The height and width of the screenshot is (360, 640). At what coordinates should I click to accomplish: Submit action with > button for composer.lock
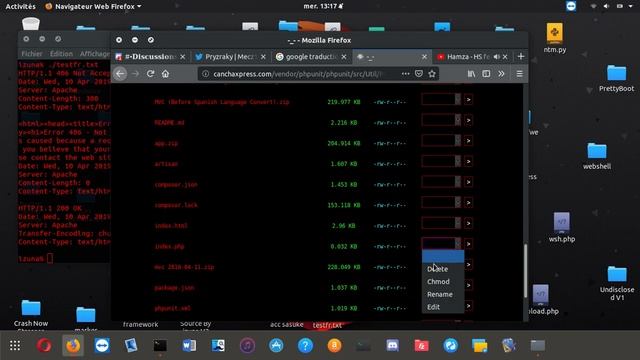click(468, 203)
